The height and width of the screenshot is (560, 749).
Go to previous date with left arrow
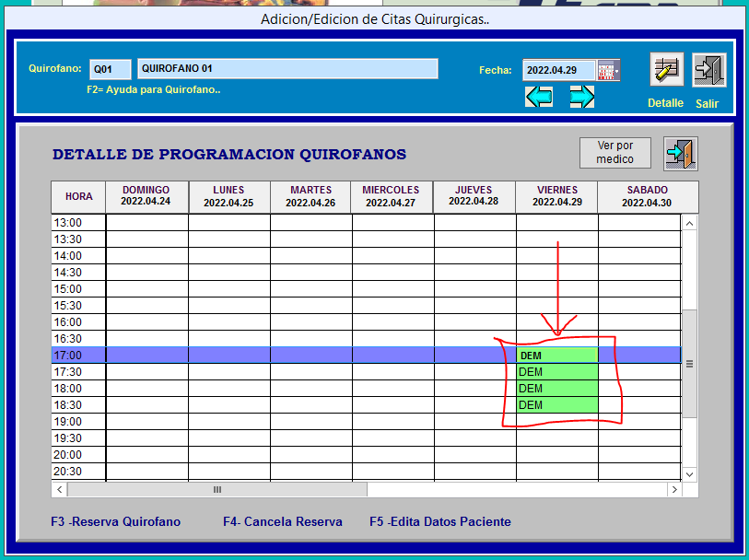point(539,97)
